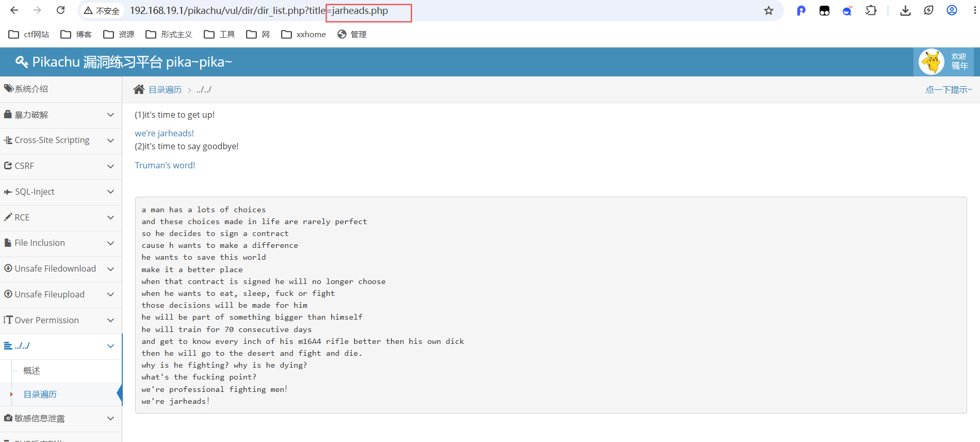This screenshot has height=442, width=980.
Task: Expand the 敏感信息泄露 menu
Action: point(61,418)
